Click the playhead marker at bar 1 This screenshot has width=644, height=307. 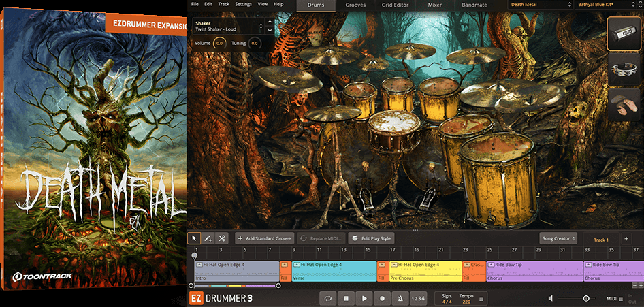pyautogui.click(x=194, y=255)
